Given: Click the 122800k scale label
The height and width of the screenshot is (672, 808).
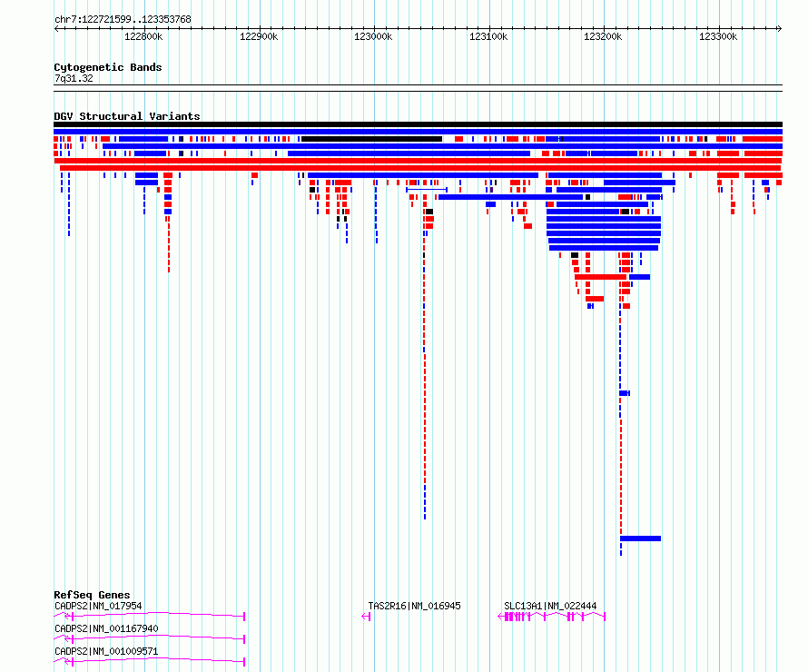Looking at the screenshot, I should (143, 36).
